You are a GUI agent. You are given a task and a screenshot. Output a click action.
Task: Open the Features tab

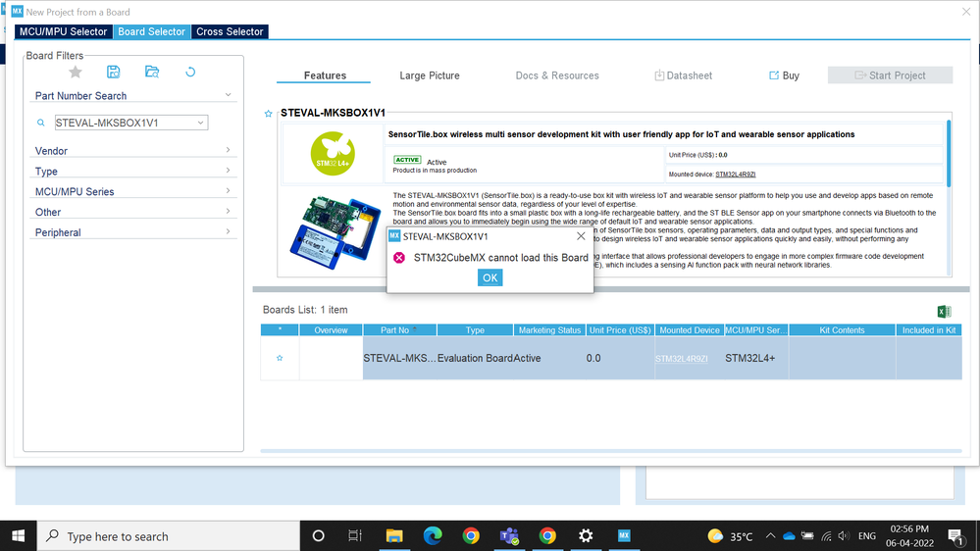pyautogui.click(x=325, y=75)
